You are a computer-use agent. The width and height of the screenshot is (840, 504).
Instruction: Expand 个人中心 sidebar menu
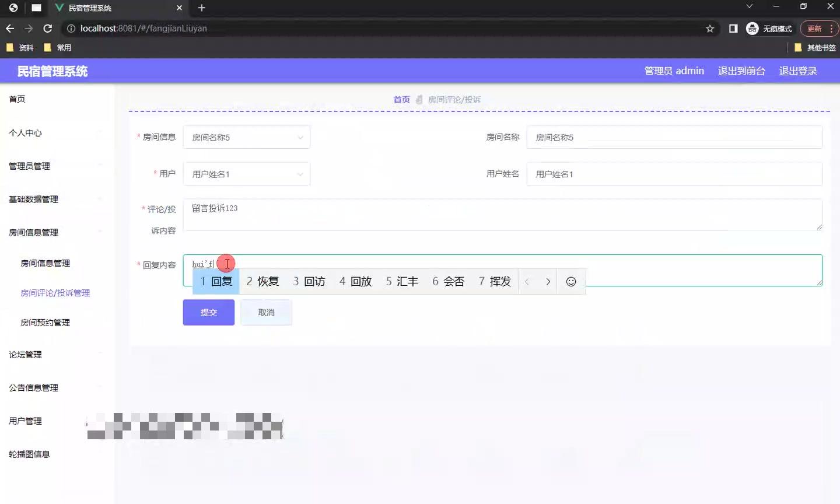coord(57,132)
